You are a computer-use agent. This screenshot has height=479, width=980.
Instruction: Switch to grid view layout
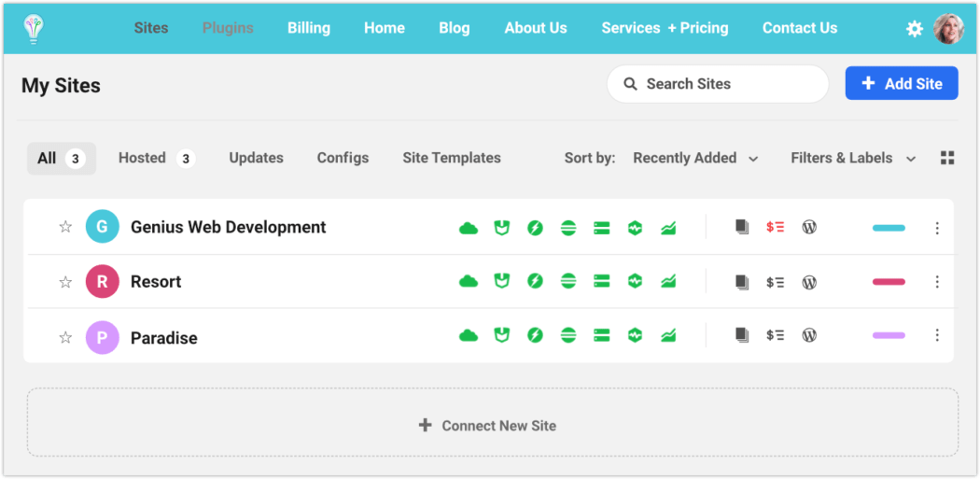[x=947, y=158]
